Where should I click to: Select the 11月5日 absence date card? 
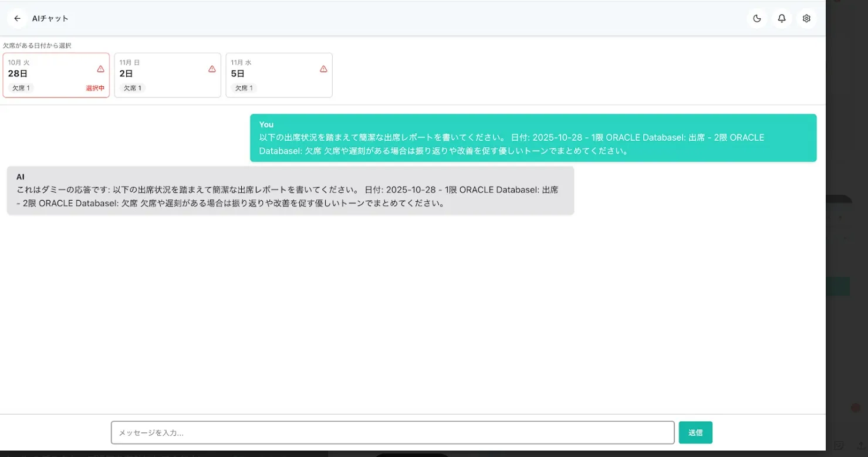pyautogui.click(x=279, y=75)
